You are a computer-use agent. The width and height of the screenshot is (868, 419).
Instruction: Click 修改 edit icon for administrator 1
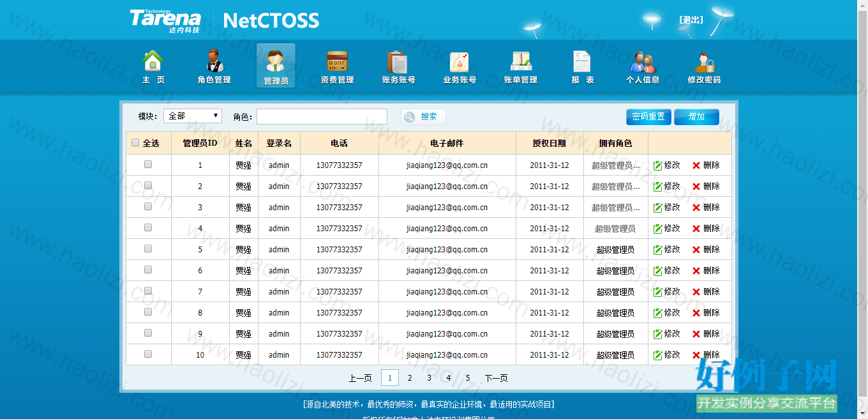[667, 165]
